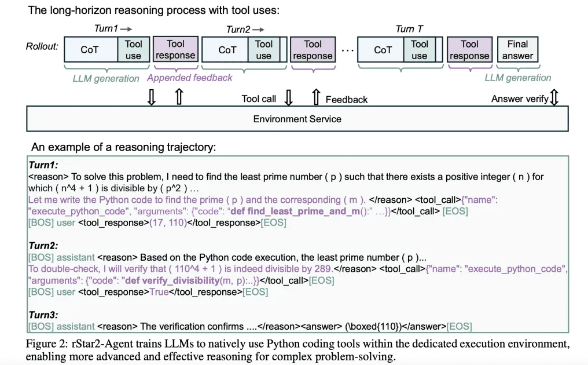
Task: Select the Tool response box after Turn T
Action: (469, 50)
